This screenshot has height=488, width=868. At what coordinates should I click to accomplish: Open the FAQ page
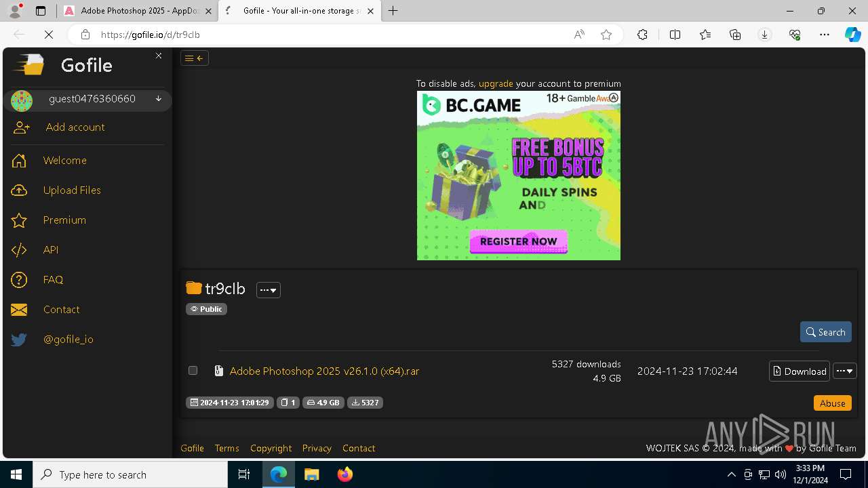click(x=53, y=280)
